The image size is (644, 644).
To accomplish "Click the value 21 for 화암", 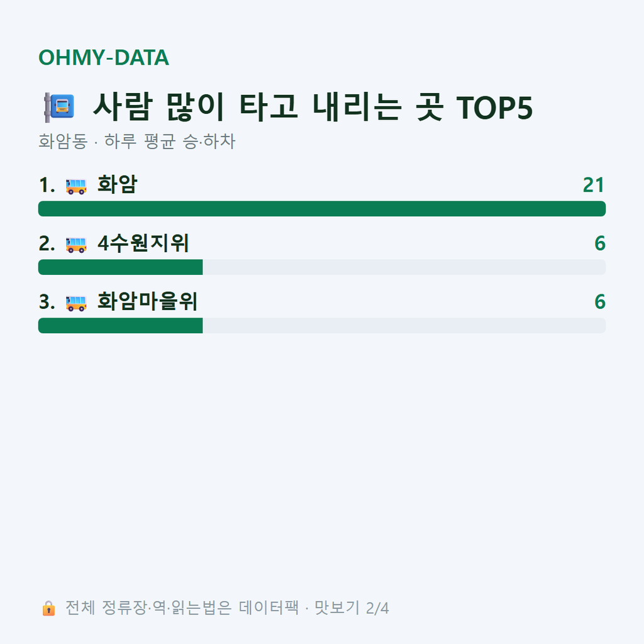I will (594, 186).
